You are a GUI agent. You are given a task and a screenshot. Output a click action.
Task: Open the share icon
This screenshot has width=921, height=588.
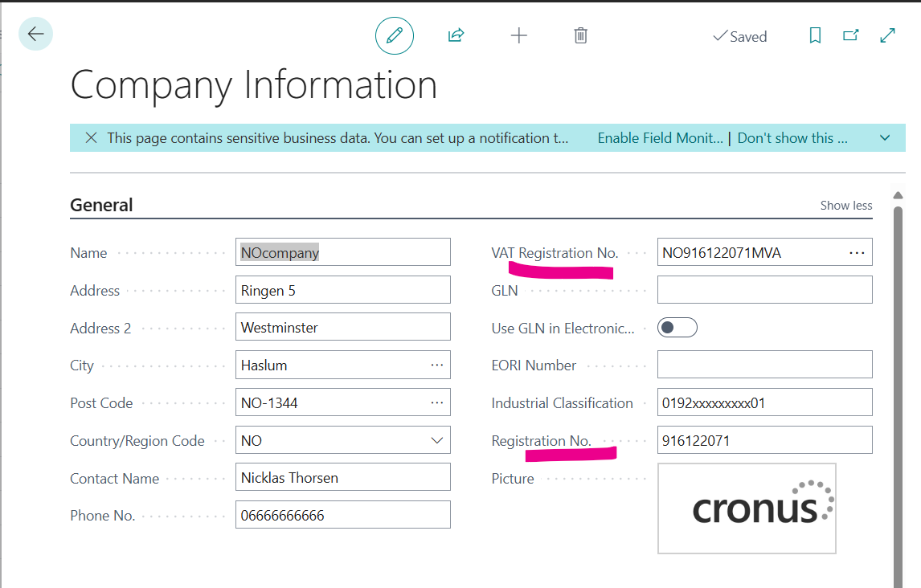pyautogui.click(x=456, y=36)
